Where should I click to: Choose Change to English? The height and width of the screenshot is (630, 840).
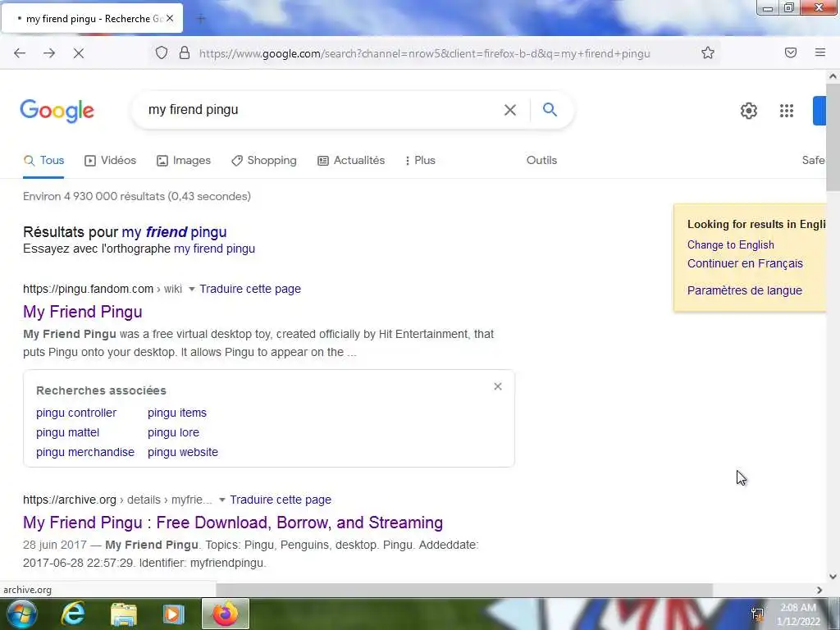point(731,244)
